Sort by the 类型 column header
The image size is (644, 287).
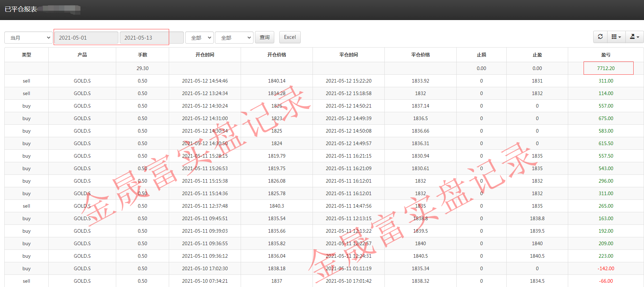[26, 55]
